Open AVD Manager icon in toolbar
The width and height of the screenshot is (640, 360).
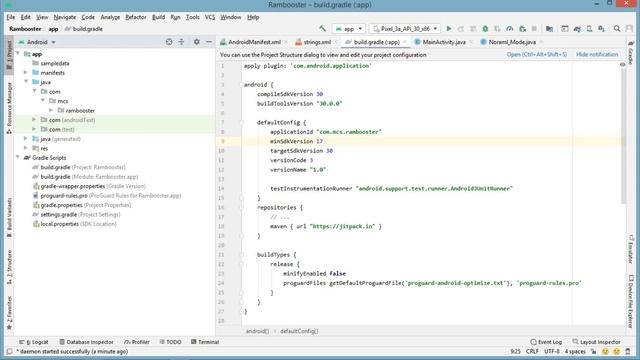click(x=589, y=29)
